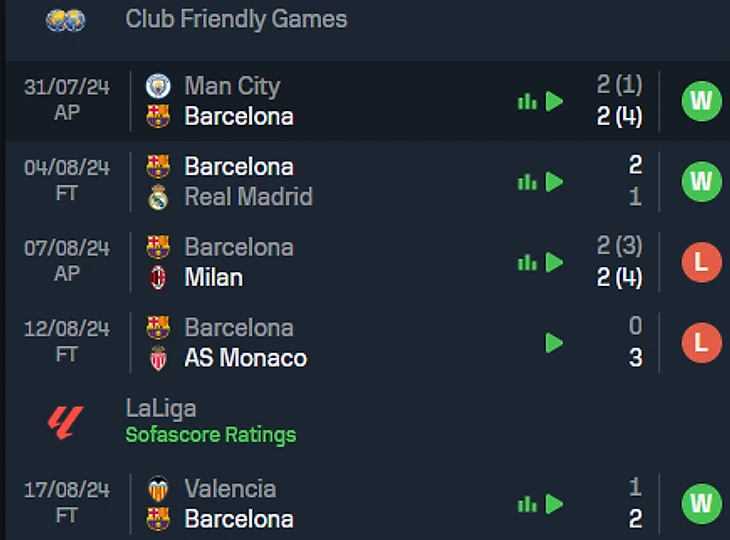Click the Sofascore Ratings link
This screenshot has height=540, width=730.
tap(211, 435)
